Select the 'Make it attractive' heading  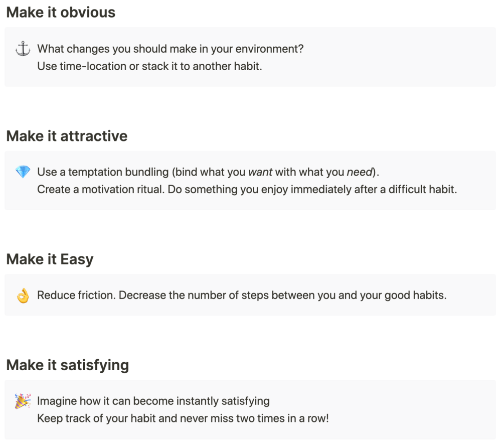point(67,136)
